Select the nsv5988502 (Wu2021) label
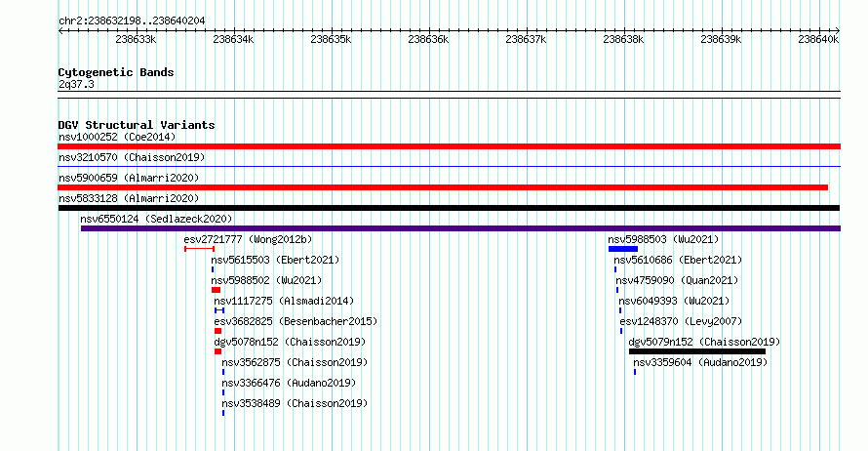 [266, 280]
